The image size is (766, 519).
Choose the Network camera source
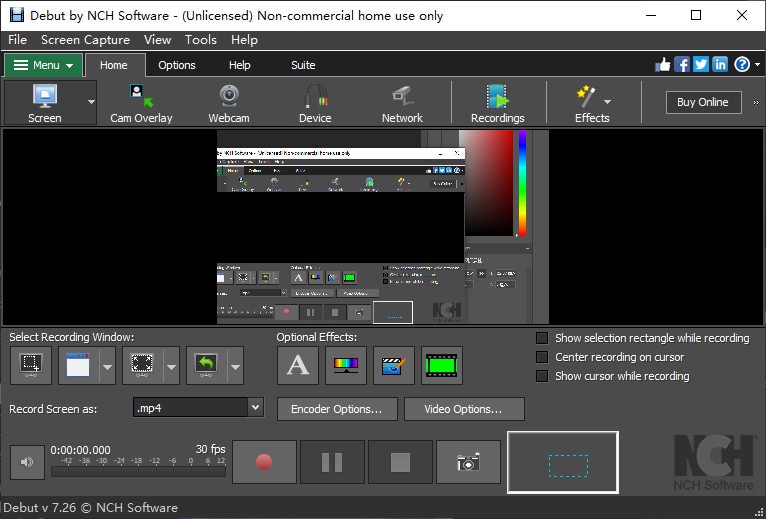click(x=402, y=103)
